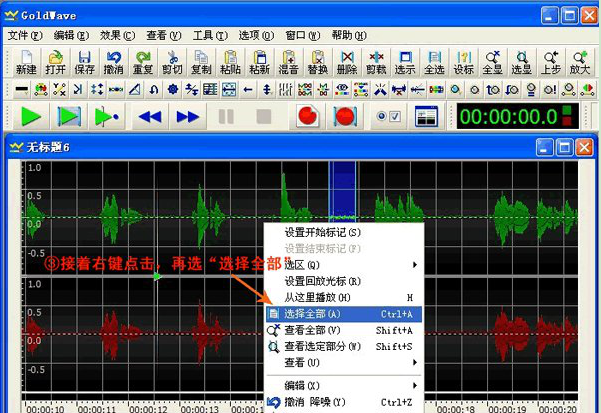This screenshot has height=413, width=601.
Task: Click the fast forward button
Action: tap(187, 117)
